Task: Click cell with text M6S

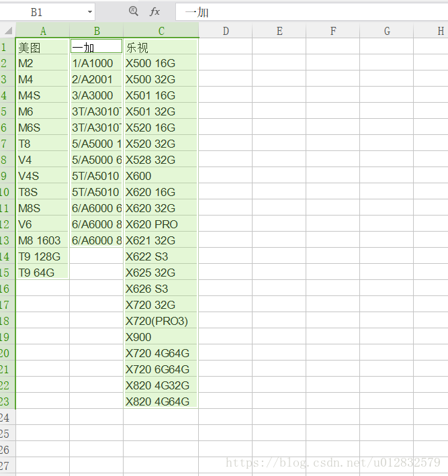Action: coord(43,128)
